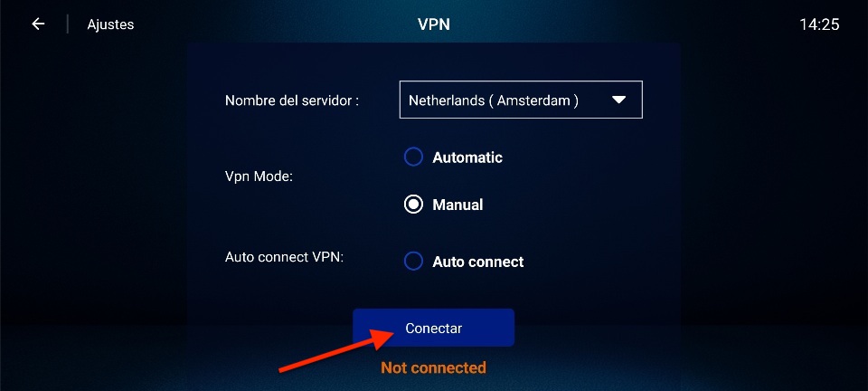The image size is (868, 391).
Task: Click the Nombre del servidor label
Action: [292, 100]
